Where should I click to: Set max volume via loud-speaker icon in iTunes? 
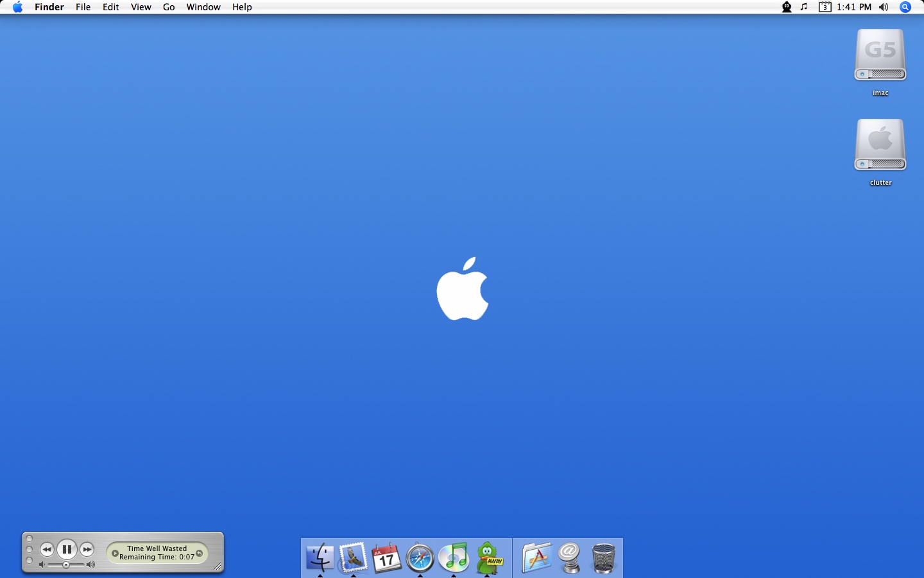click(x=90, y=565)
